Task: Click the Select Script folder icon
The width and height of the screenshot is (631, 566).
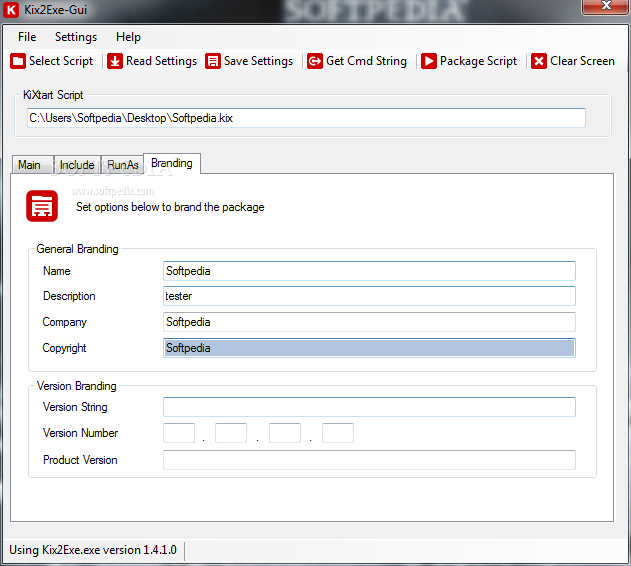Action: (18, 61)
